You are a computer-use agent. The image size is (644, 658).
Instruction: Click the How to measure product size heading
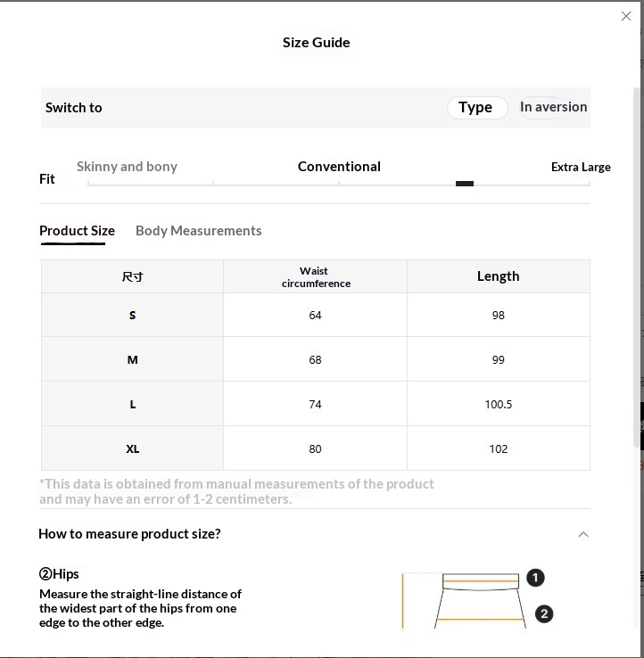pyautogui.click(x=129, y=533)
